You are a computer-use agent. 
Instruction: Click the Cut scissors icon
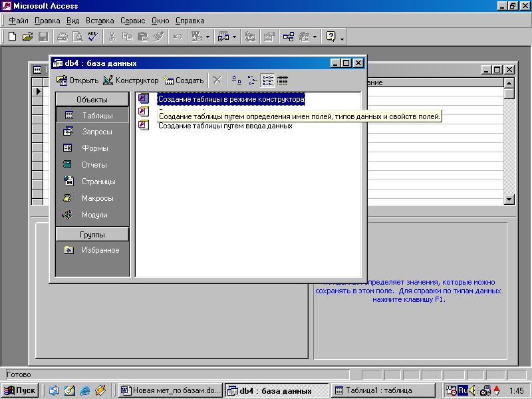click(x=112, y=37)
